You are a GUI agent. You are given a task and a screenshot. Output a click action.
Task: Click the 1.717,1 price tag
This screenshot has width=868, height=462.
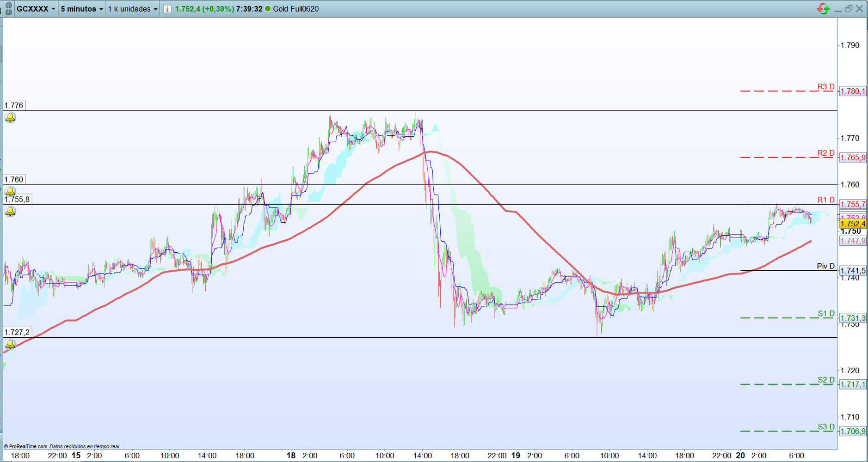pyautogui.click(x=853, y=384)
